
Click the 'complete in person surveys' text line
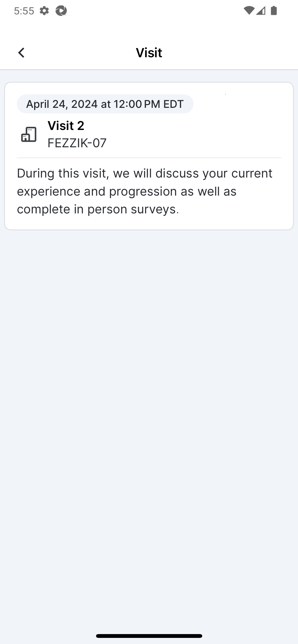click(x=98, y=209)
